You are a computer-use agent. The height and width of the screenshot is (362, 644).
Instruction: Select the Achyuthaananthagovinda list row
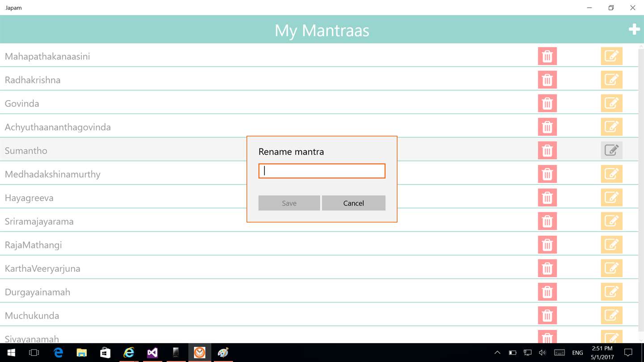pyautogui.click(x=319, y=126)
